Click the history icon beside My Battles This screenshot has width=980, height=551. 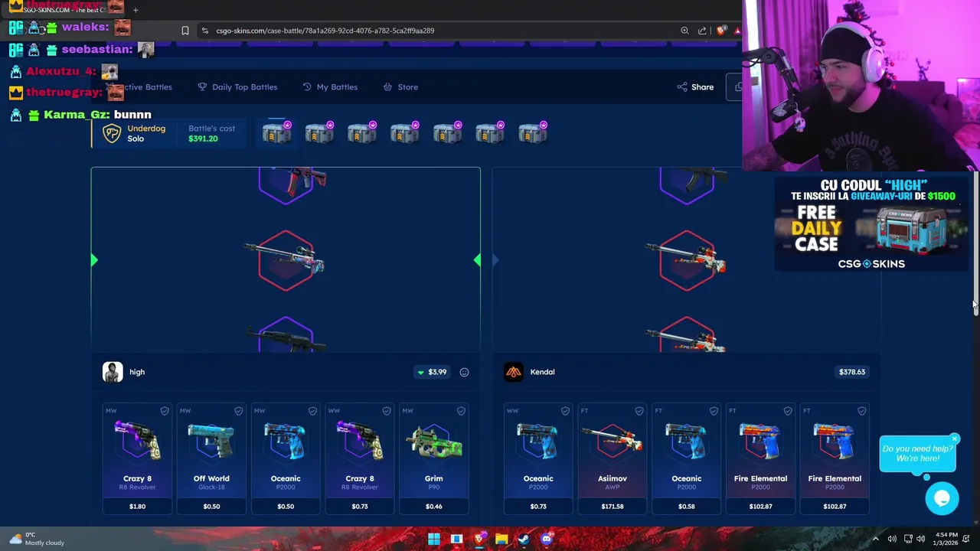(307, 87)
